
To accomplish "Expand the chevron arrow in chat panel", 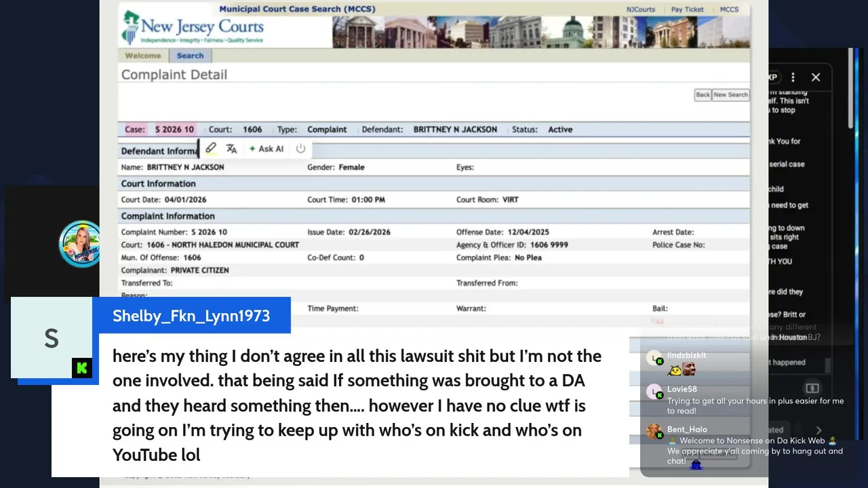I will (818, 430).
